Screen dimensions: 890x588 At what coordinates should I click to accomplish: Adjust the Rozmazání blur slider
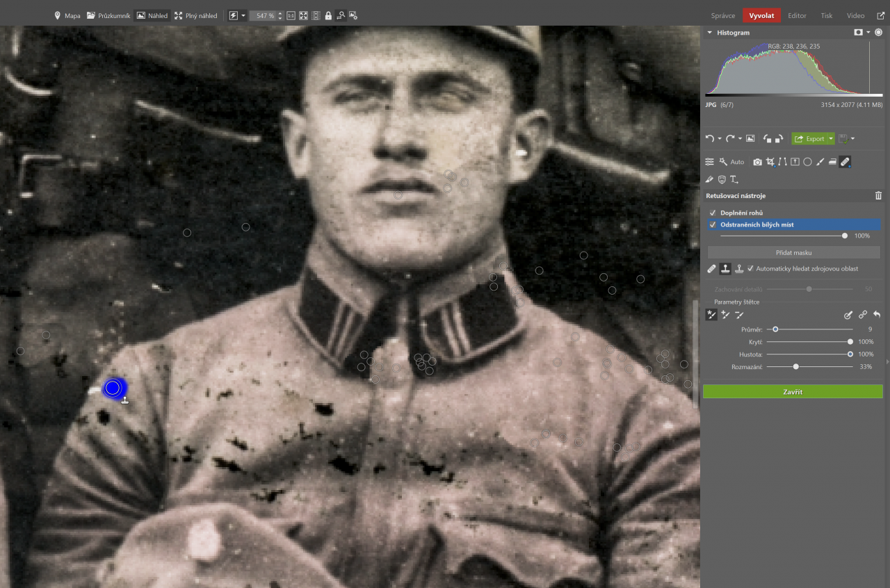[809, 366]
